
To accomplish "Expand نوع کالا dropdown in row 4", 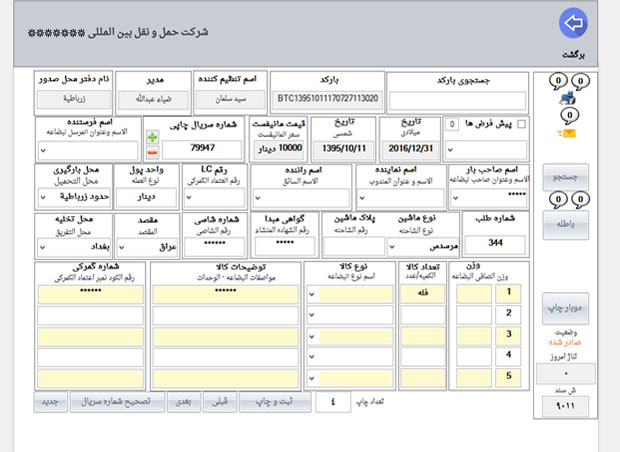I will pyautogui.click(x=312, y=357).
